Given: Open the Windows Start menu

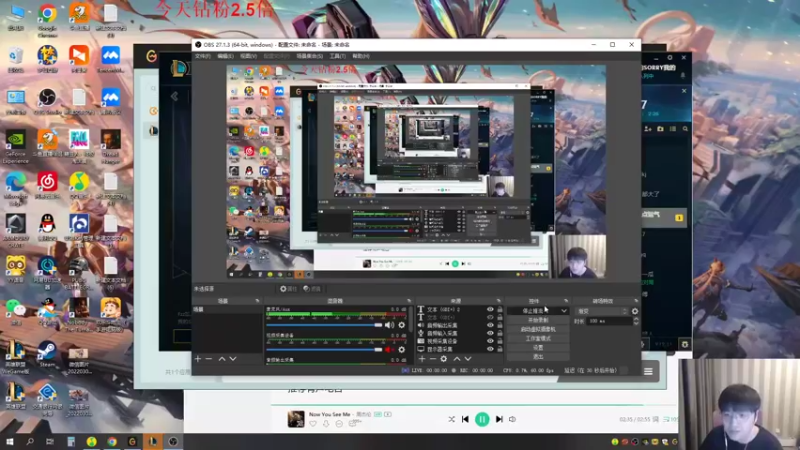Looking at the screenshot, I should coord(10,441).
